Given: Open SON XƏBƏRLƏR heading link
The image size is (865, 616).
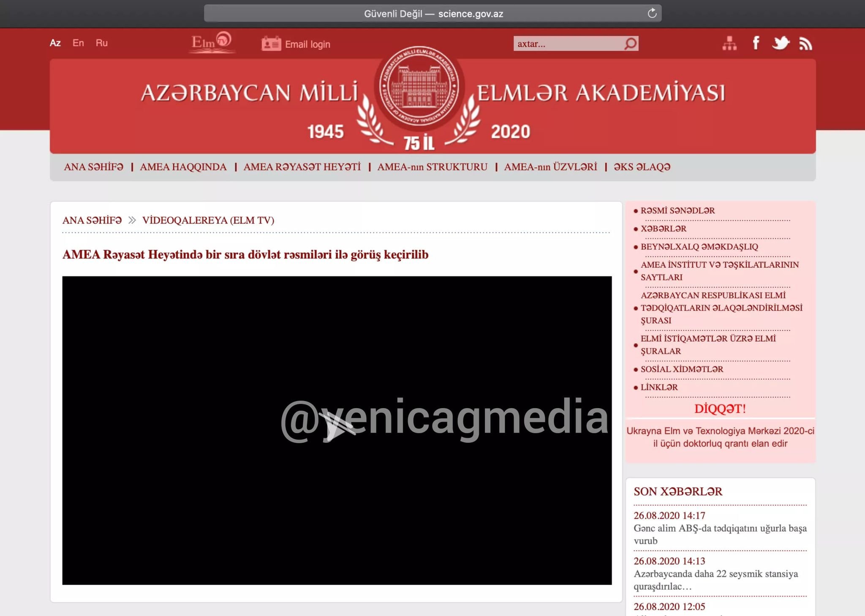Looking at the screenshot, I should (678, 491).
